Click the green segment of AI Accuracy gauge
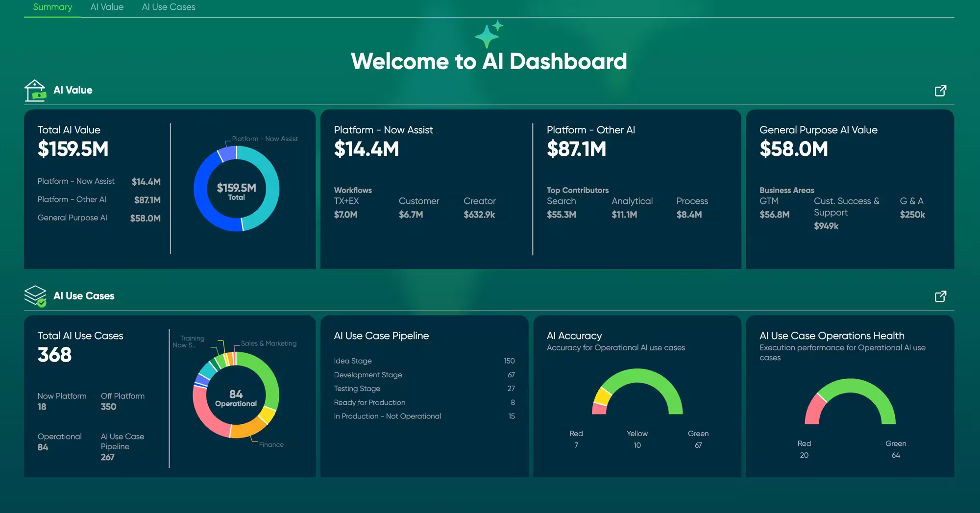This screenshot has height=513, width=980. click(x=652, y=380)
